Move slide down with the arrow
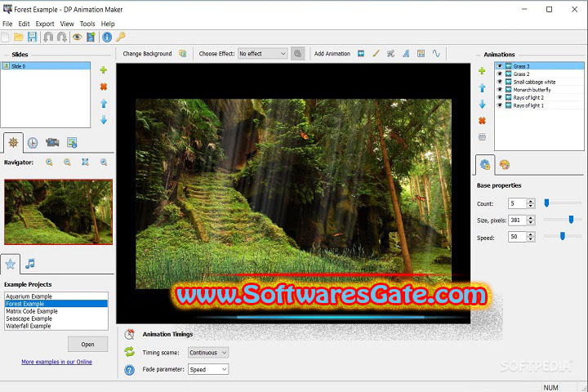The height and width of the screenshot is (392, 588). (x=104, y=120)
